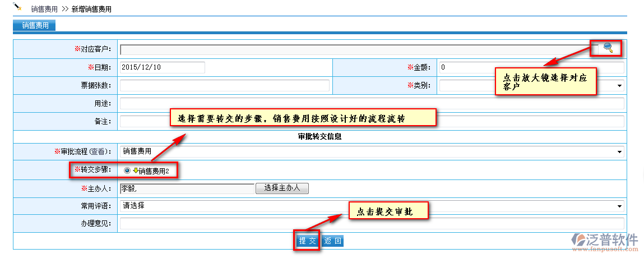Click 销售费用 in the breadcrumb
Screen dimensions: 644x258
click(x=44, y=9)
